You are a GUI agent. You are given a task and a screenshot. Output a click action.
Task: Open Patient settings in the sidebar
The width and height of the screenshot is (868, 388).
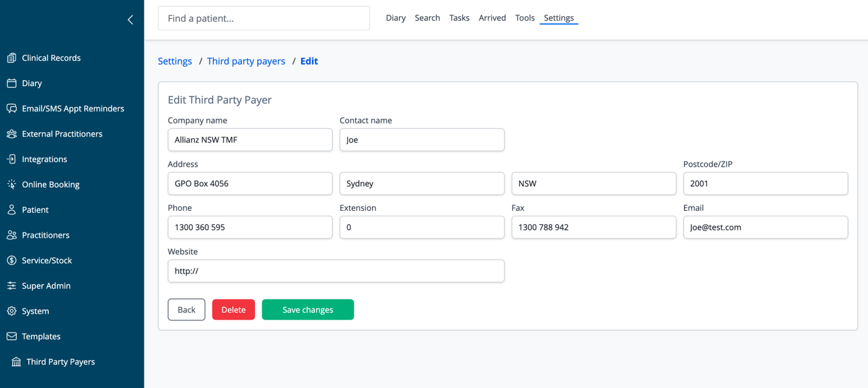[x=35, y=210]
